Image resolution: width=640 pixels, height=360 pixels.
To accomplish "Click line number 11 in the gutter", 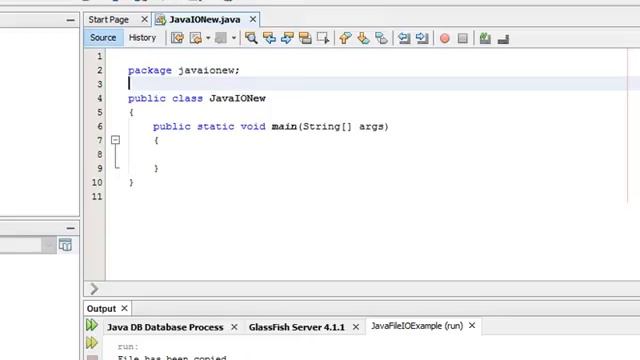I will [x=97, y=196].
